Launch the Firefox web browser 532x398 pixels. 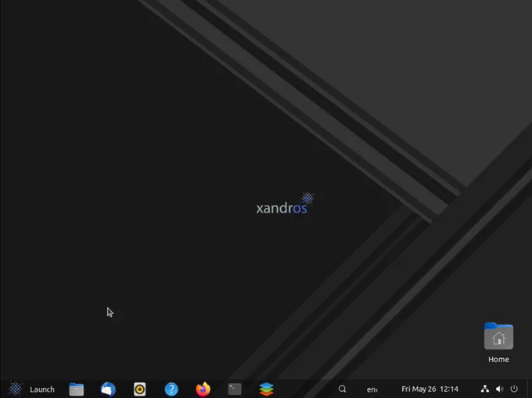click(x=203, y=389)
